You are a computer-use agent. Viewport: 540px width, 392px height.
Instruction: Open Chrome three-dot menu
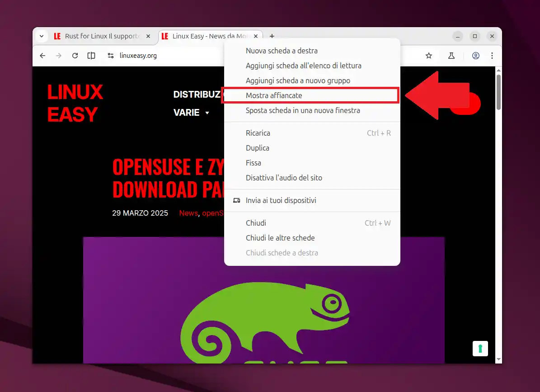(492, 56)
